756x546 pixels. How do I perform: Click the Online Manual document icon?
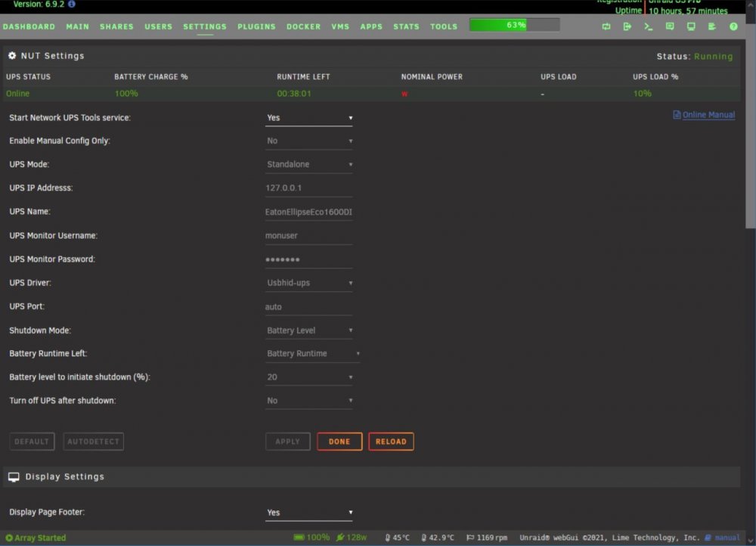click(x=677, y=115)
